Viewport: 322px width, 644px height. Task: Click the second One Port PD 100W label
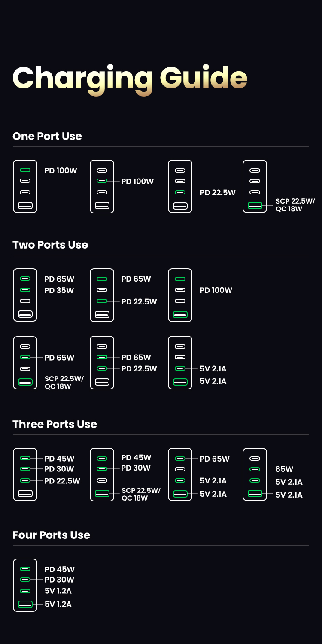click(x=137, y=182)
